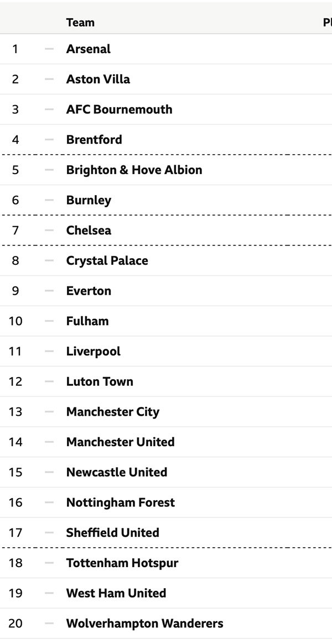Viewport: 332px width, 644px height.
Task: Click the Crystal Palace team name
Action: tap(107, 260)
